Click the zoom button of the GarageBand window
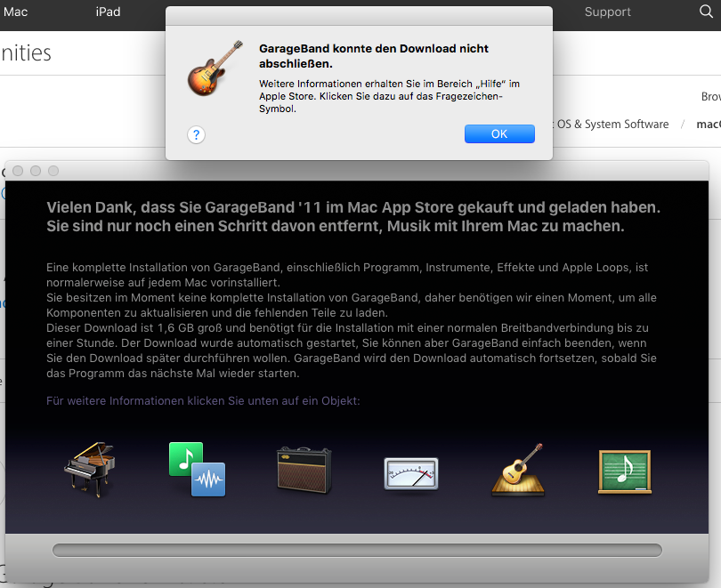Screen dimensions: 721x588 click(53, 171)
